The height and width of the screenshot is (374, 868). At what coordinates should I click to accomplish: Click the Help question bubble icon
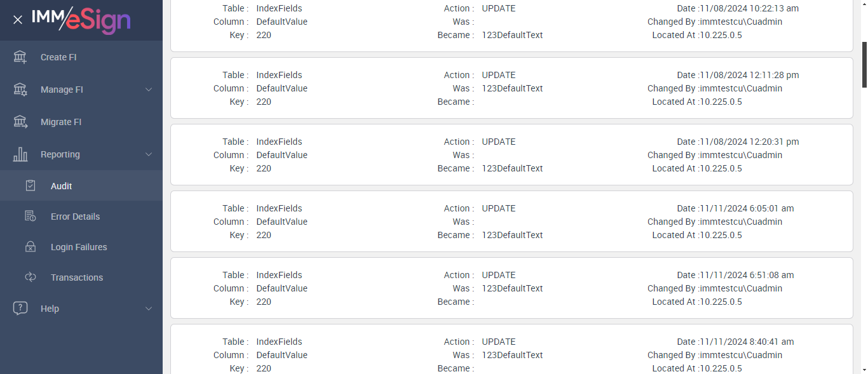pos(20,309)
